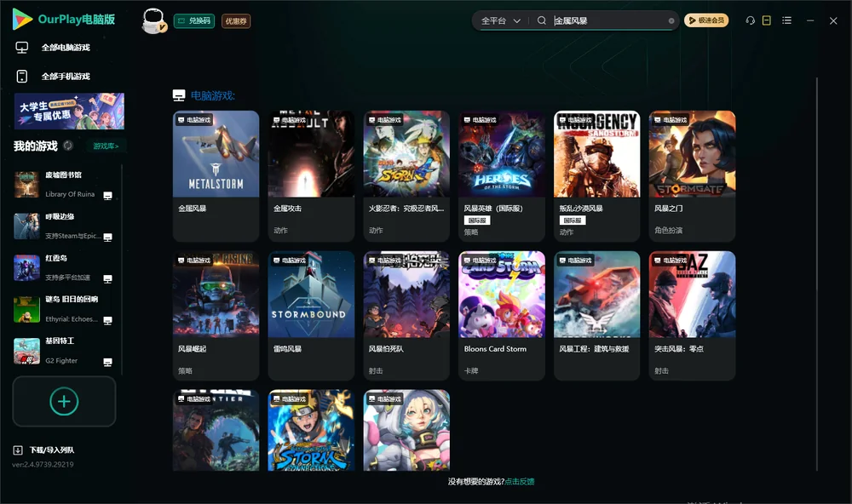Click the 点击反馈 feedback link
The width and height of the screenshot is (852, 504).
(520, 482)
